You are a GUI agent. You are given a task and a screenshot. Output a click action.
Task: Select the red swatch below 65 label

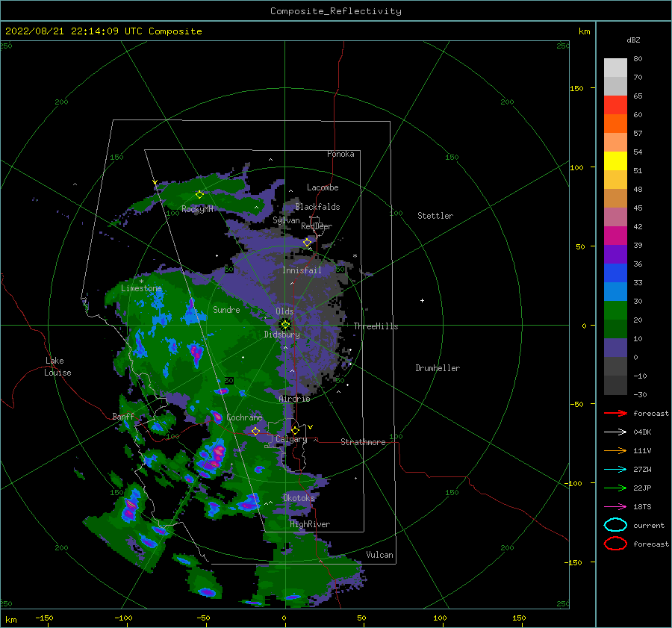coord(615,105)
